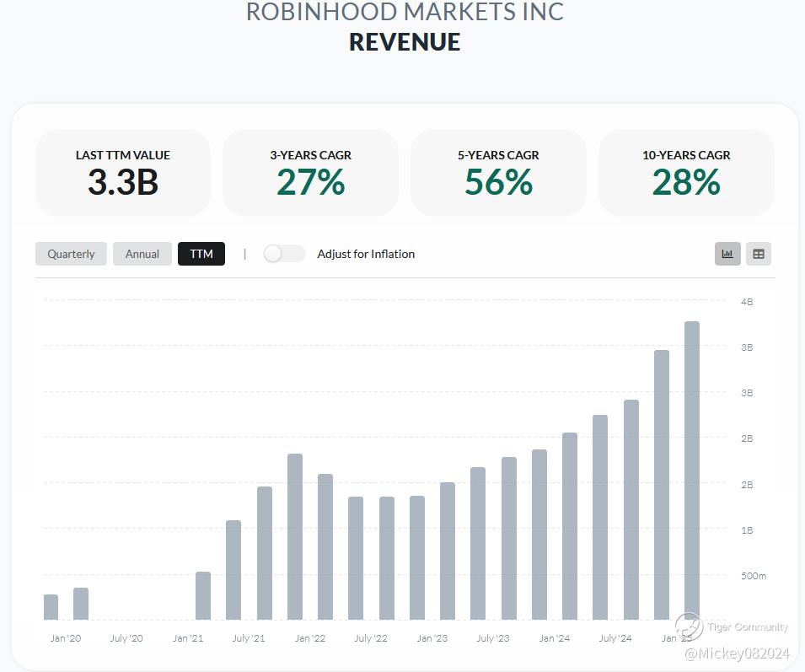Screen dimensions: 805x672
Task: Click the "July '21" x-axis label
Action: (249, 638)
